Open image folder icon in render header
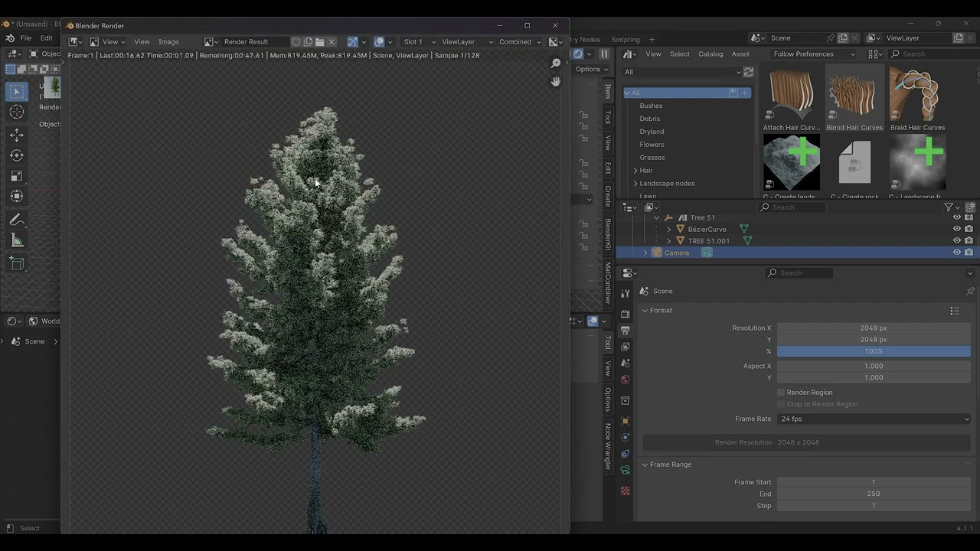980x551 pixels. [x=320, y=41]
